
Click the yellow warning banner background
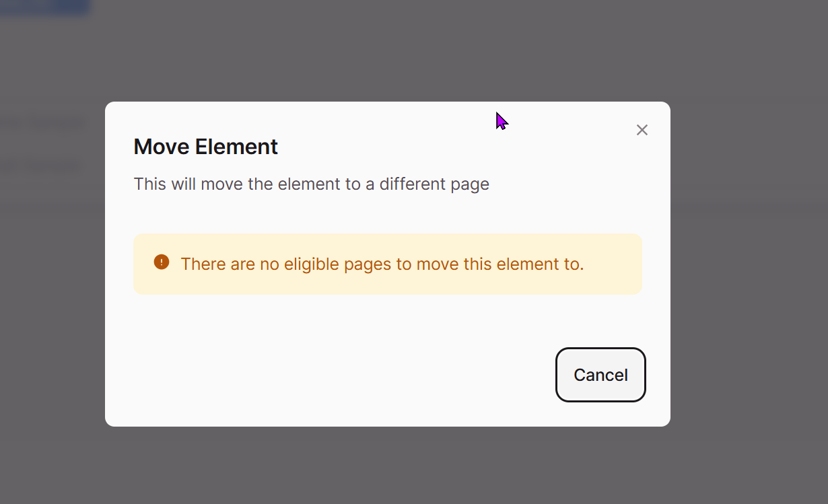(x=388, y=264)
